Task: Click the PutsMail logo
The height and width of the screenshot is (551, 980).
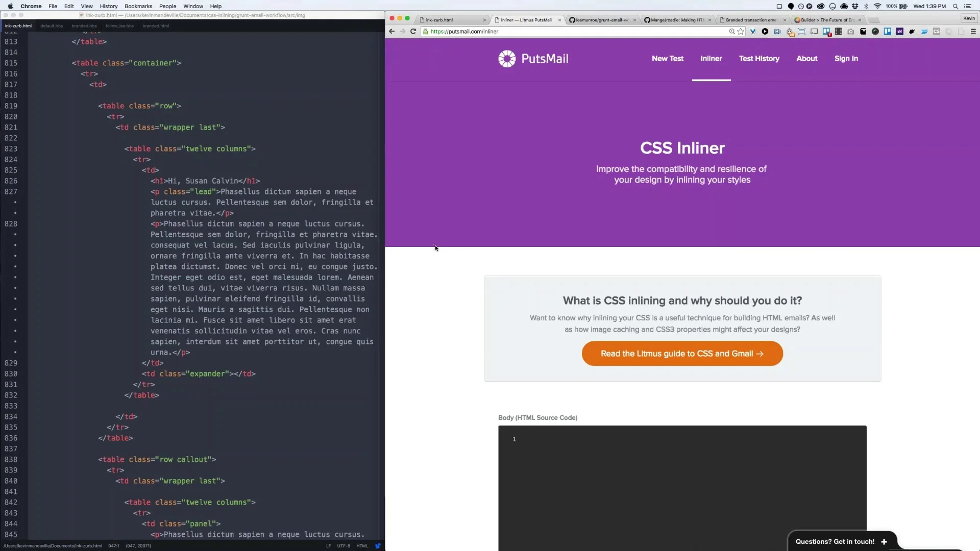Action: point(533,59)
